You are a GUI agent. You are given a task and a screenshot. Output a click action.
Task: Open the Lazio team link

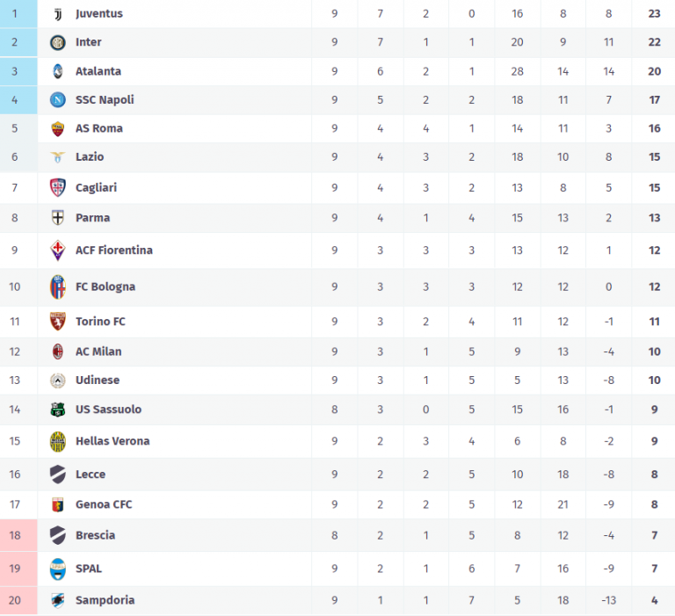(89, 156)
